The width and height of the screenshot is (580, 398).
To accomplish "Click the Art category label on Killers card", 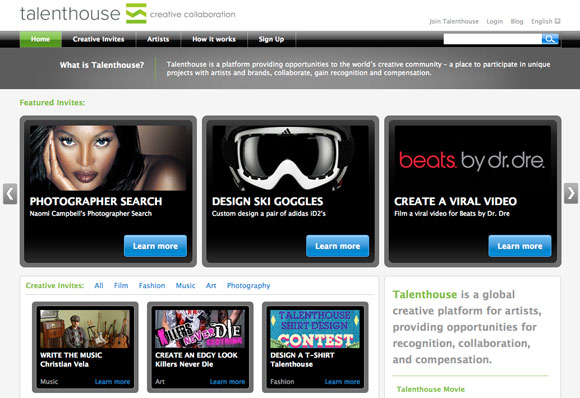I will [160, 382].
